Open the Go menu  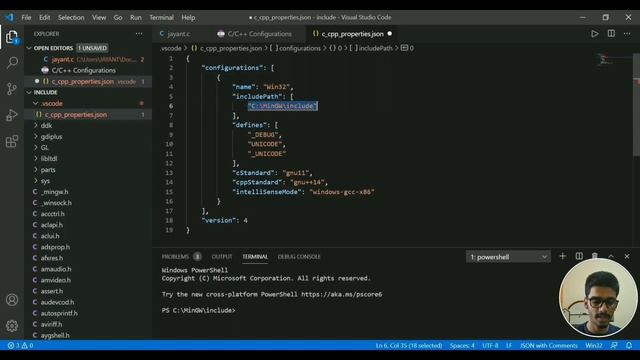point(118,18)
